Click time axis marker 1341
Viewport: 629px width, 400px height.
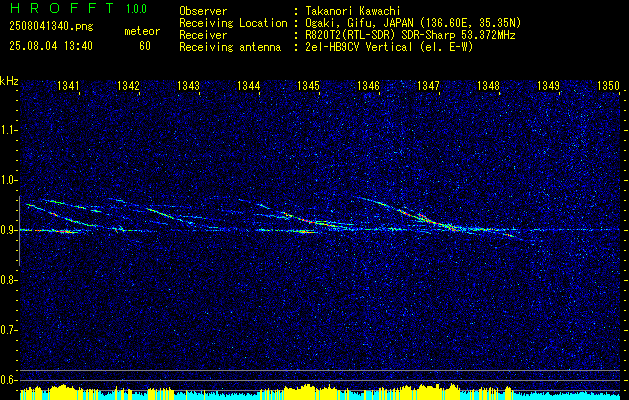point(68,85)
